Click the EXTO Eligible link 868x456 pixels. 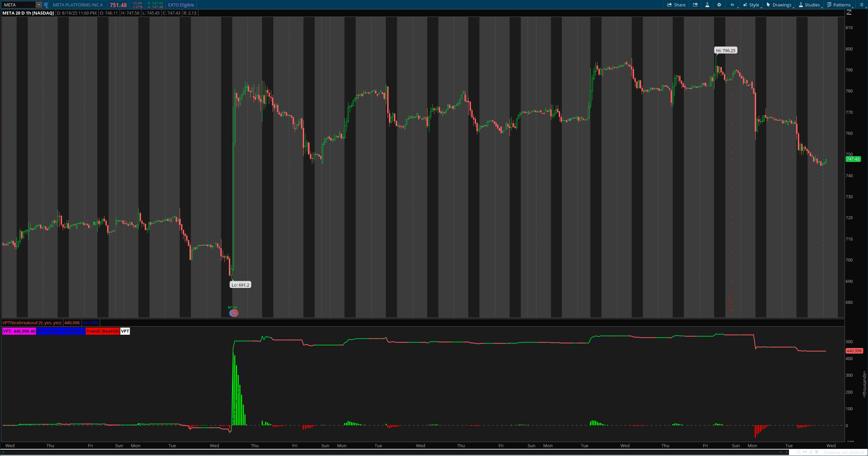tap(181, 5)
